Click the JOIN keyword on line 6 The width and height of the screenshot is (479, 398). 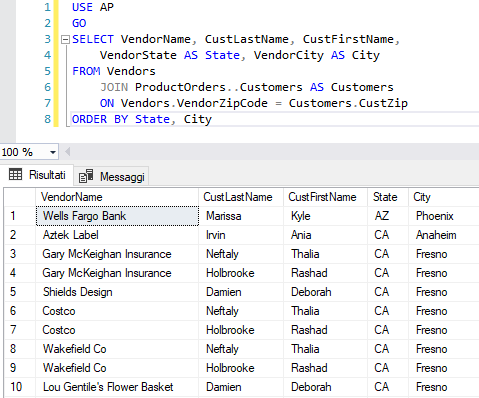click(114, 87)
